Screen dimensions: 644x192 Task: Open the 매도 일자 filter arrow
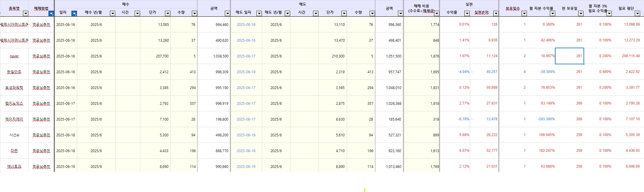(259, 13)
